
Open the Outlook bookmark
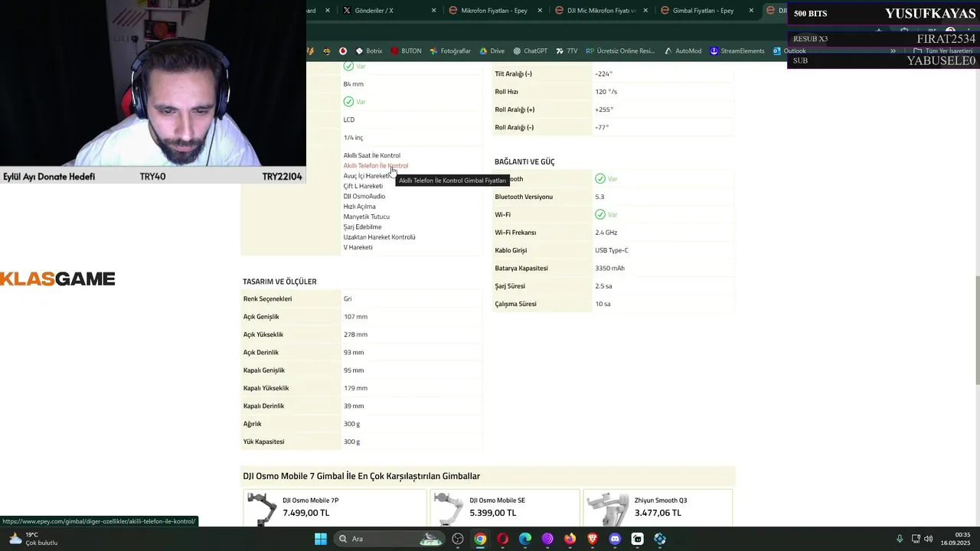[x=789, y=51]
